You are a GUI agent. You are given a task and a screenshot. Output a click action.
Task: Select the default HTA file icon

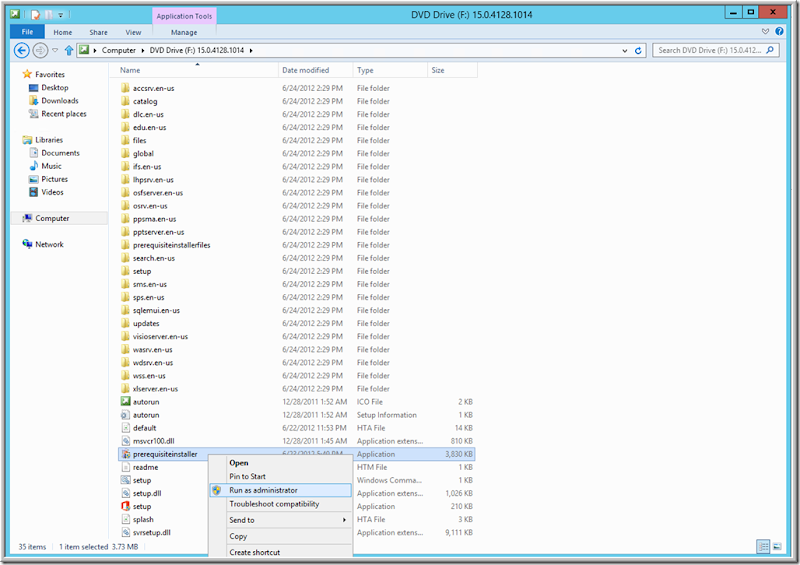click(126, 428)
